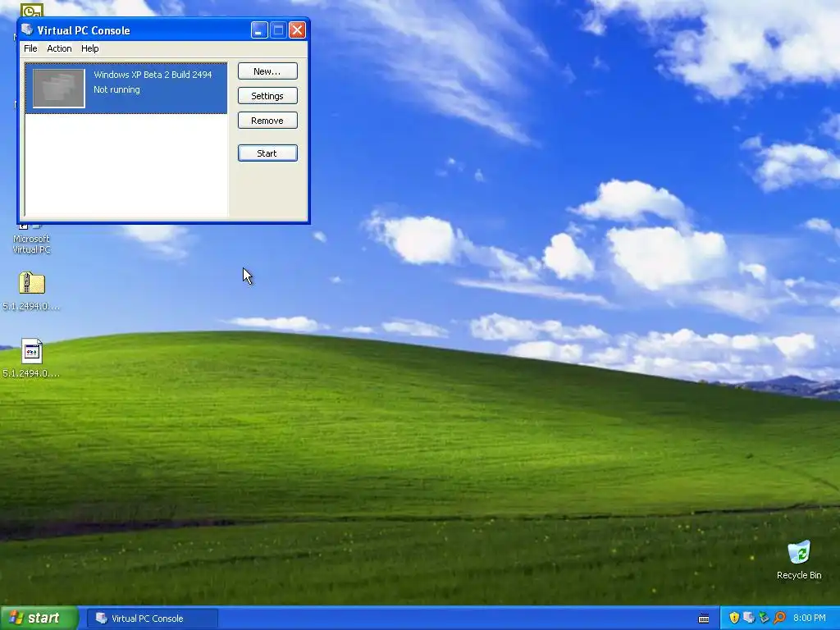This screenshot has height=630, width=840.
Task: Open the File menu in Virtual PC Console
Action: tap(30, 48)
